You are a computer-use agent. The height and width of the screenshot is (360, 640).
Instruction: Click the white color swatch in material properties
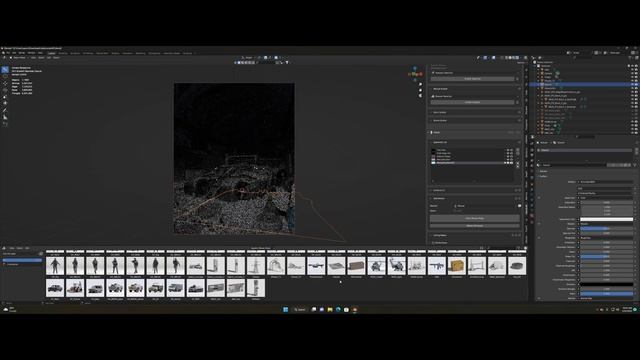(x=607, y=219)
